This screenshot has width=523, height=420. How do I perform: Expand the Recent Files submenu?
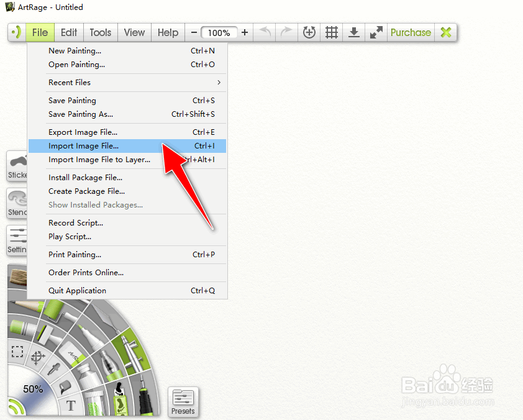(127, 83)
